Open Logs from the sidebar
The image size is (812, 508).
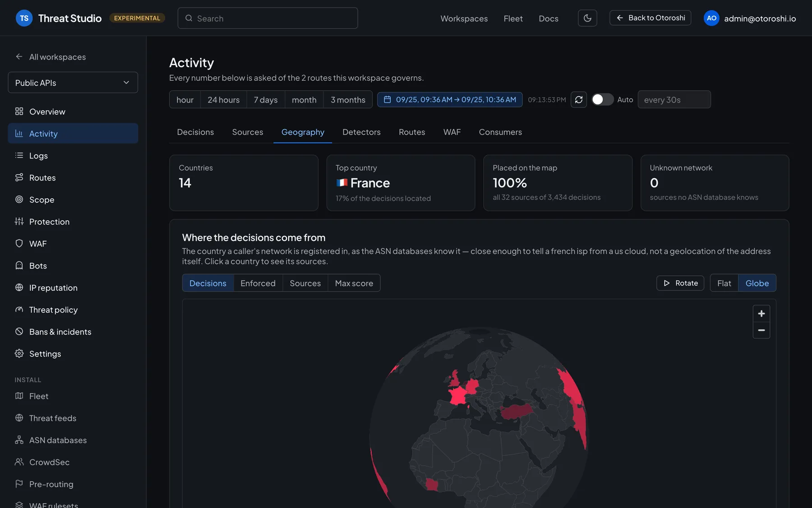click(73, 155)
